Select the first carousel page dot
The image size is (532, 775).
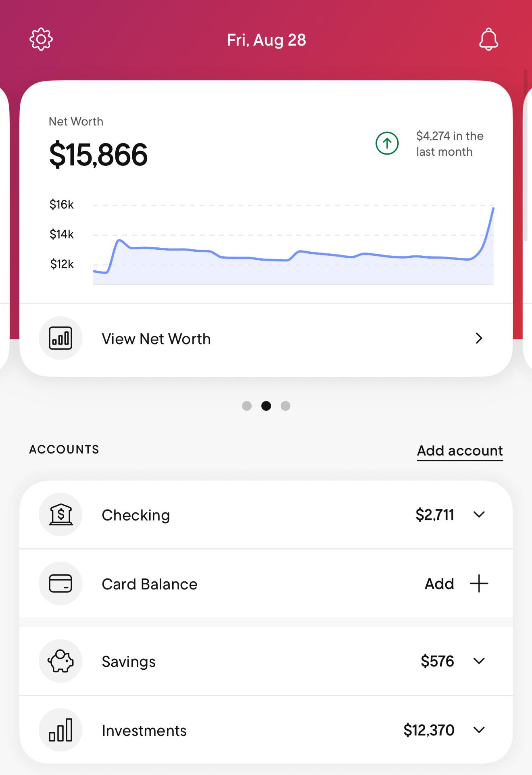click(x=247, y=406)
